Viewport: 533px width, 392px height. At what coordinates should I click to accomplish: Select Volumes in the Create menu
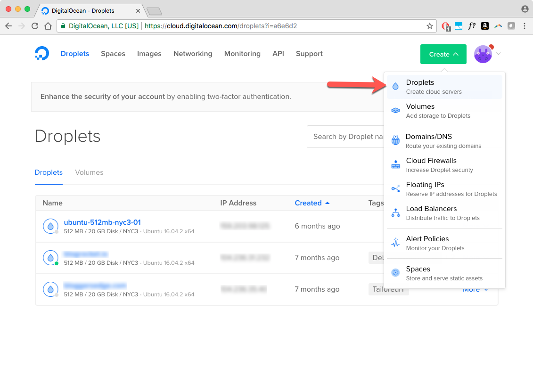[x=444, y=111]
